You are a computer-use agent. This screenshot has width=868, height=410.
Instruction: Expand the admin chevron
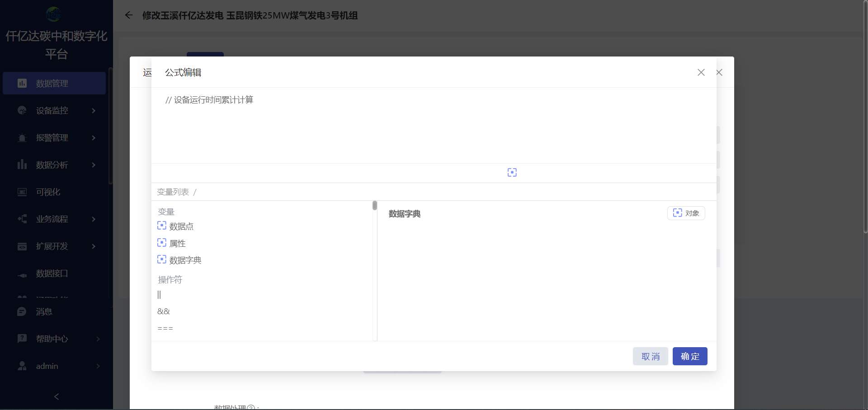[98, 366]
